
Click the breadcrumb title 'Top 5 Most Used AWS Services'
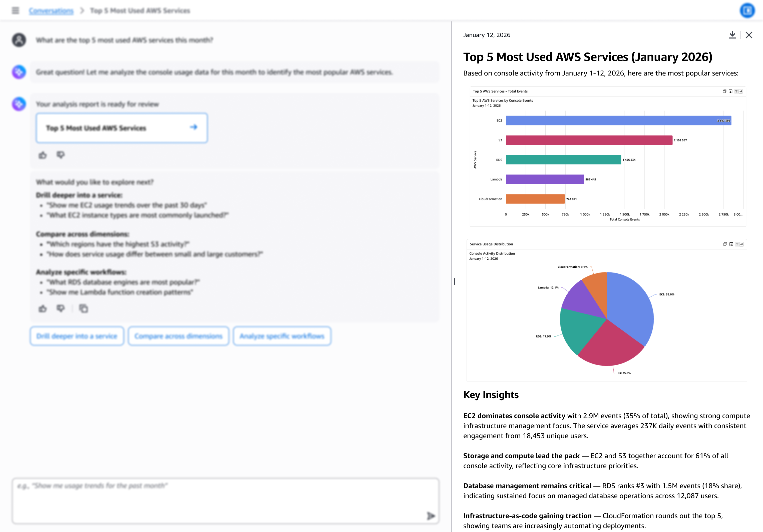point(140,11)
